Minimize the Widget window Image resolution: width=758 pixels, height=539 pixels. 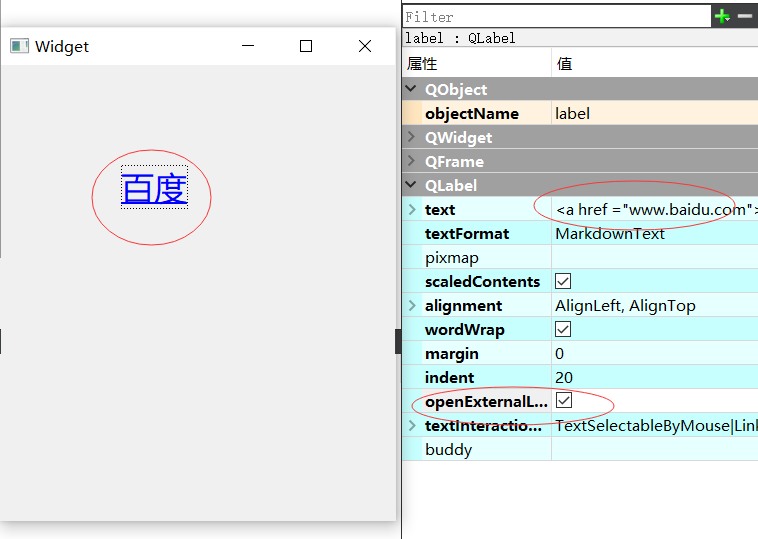(x=248, y=46)
